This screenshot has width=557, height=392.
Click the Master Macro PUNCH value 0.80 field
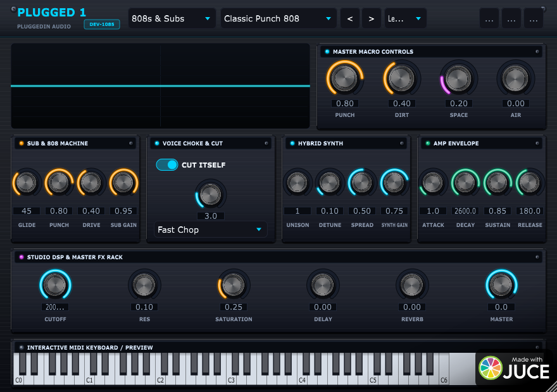click(345, 104)
